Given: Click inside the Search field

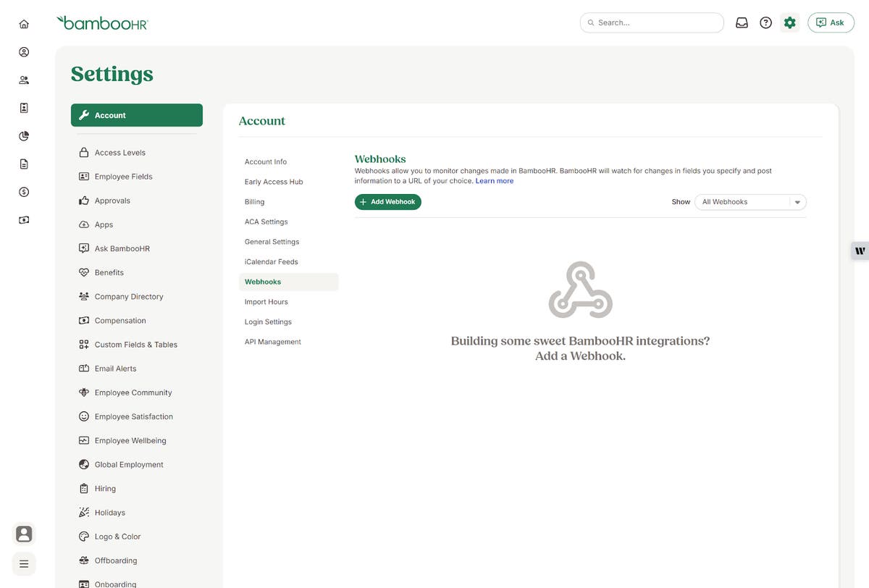Looking at the screenshot, I should 650,22.
